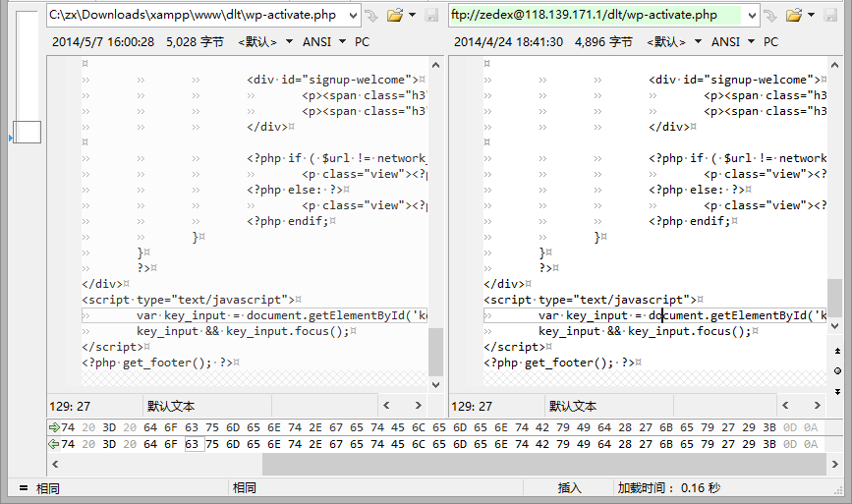Click the overview thumbnail viewport box
Viewport: 852px width, 504px height.
pos(27,133)
